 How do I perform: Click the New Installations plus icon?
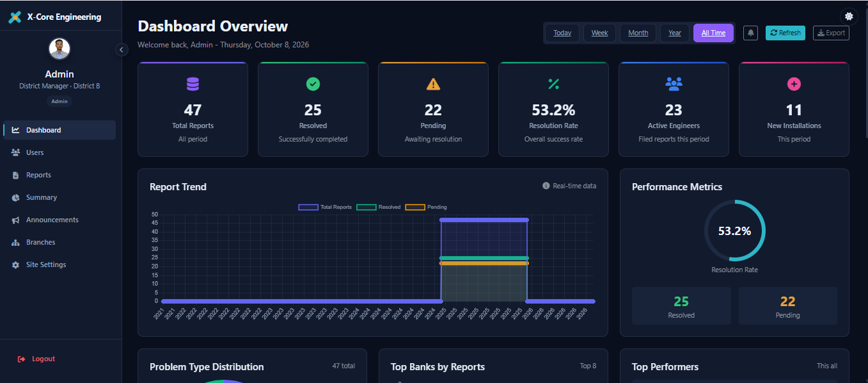[x=794, y=84]
